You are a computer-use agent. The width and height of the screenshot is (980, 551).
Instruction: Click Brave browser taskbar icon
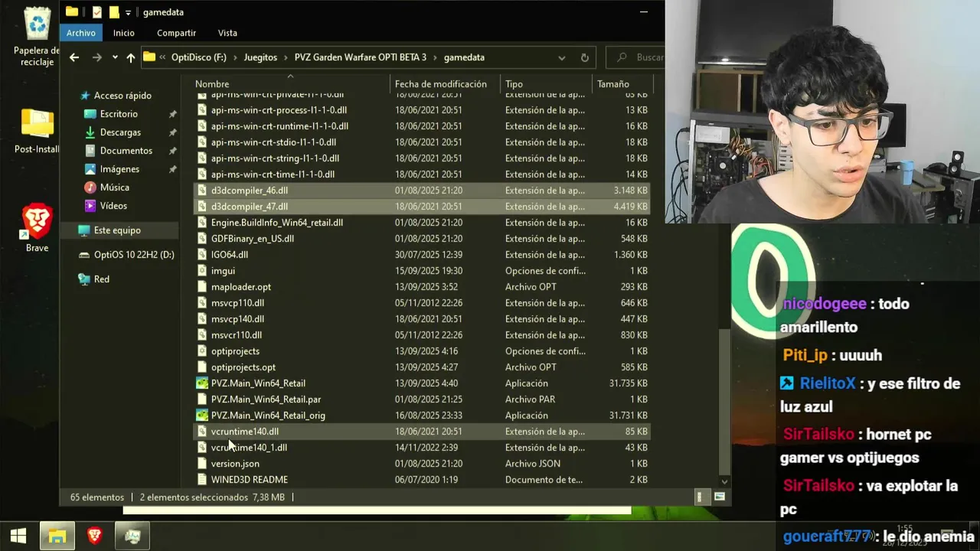click(94, 536)
